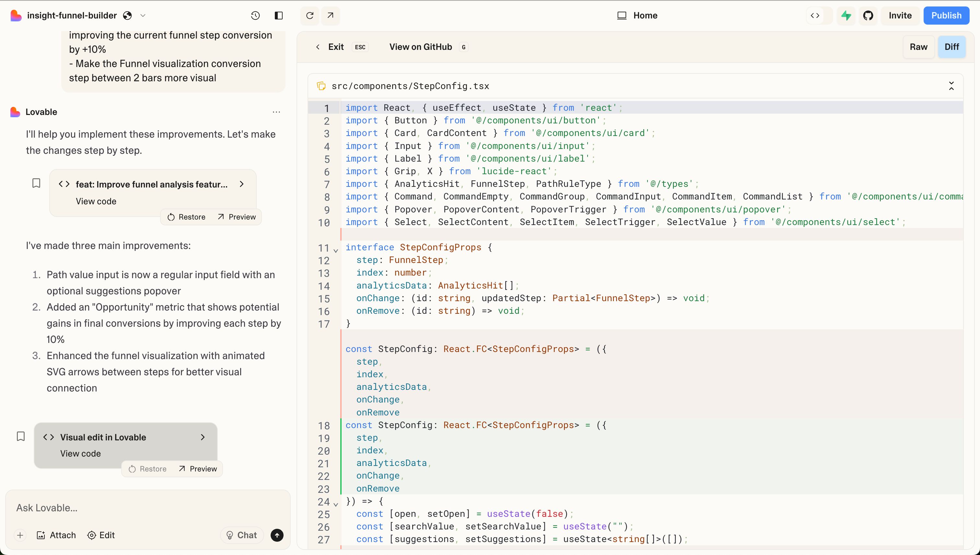
Task: Click the Invite button
Action: (900, 16)
